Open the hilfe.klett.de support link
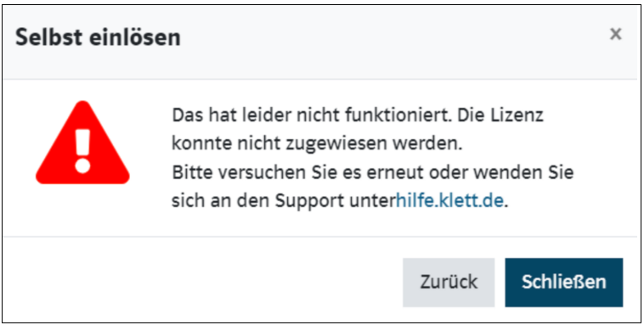Screen dimensions: 644x325 tap(449, 200)
